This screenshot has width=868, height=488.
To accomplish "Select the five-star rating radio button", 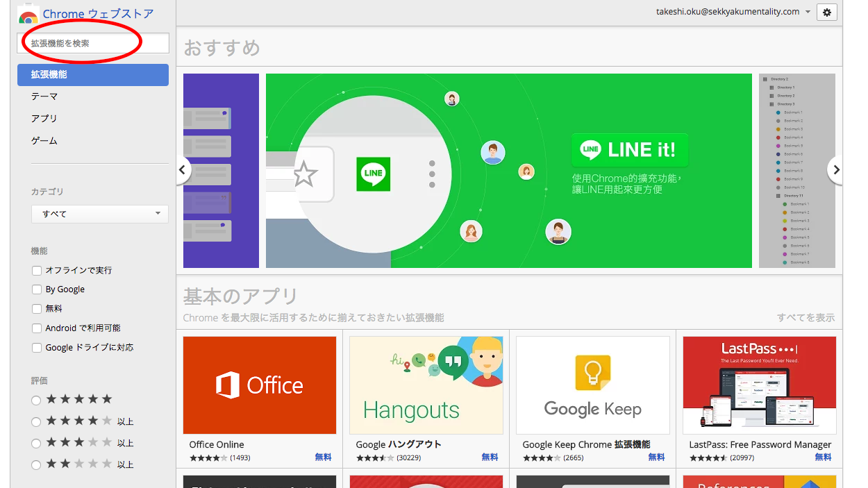I will pyautogui.click(x=36, y=400).
